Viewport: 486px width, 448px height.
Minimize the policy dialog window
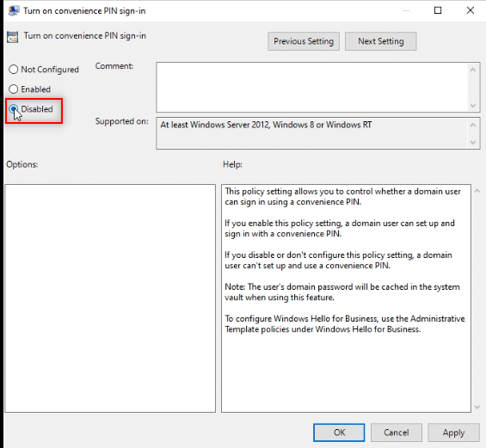[406, 10]
